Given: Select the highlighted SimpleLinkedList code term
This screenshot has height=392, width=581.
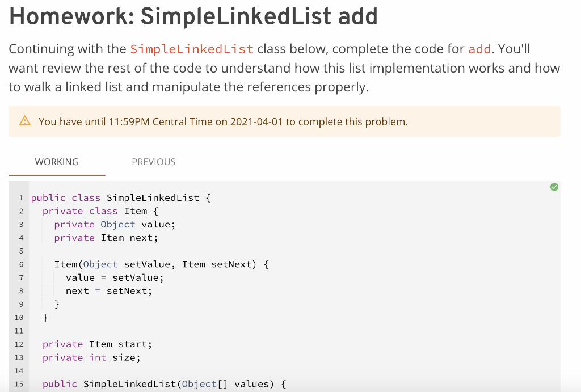Looking at the screenshot, I should pos(191,49).
